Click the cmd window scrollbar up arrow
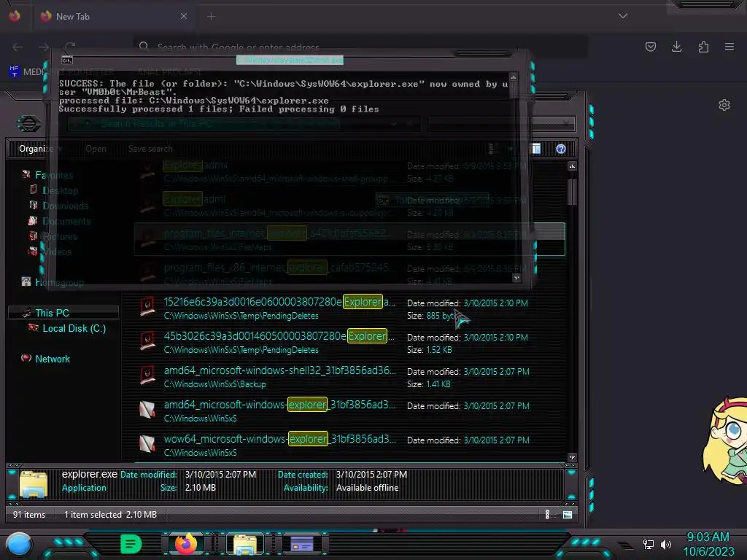This screenshot has width=747, height=560. tap(514, 77)
